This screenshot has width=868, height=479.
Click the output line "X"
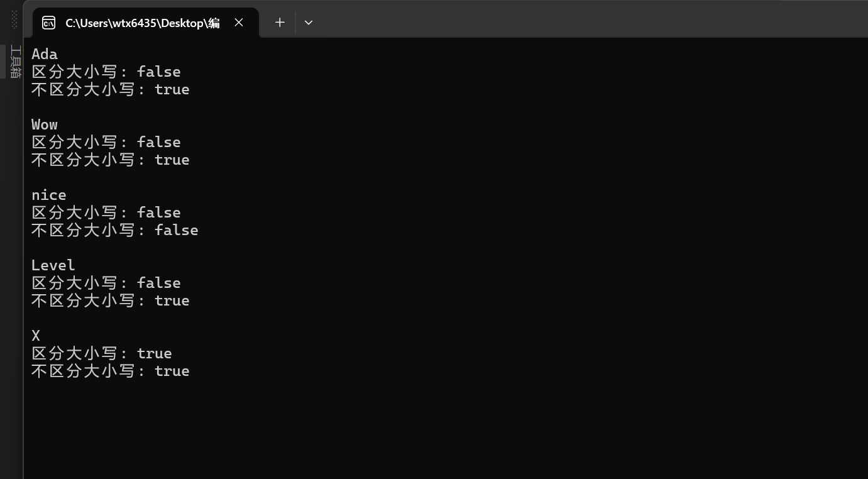[36, 336]
